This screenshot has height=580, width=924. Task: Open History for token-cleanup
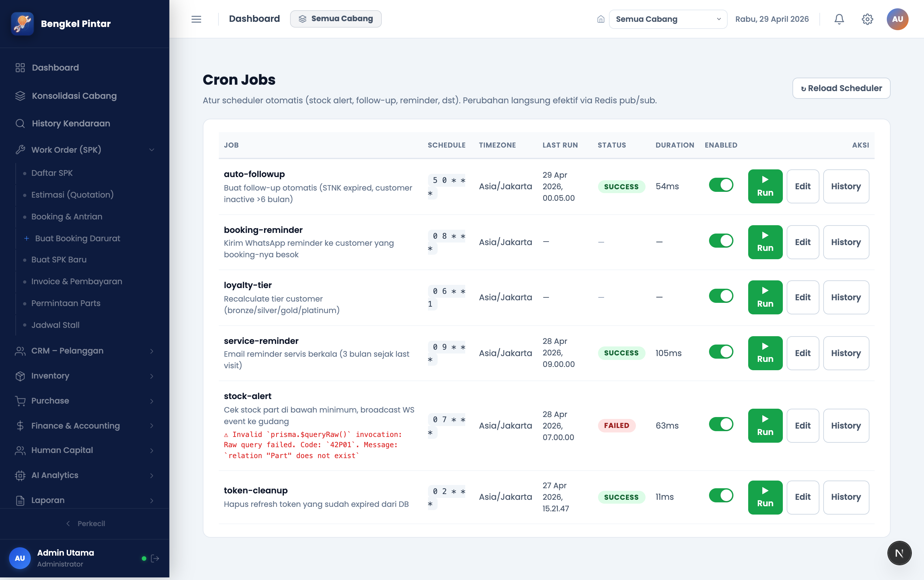pyautogui.click(x=846, y=497)
